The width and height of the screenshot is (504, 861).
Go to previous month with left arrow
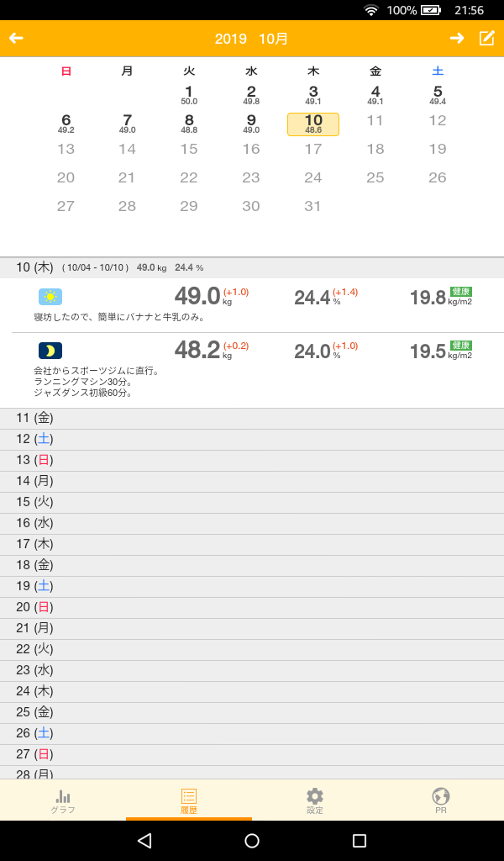pos(17,39)
